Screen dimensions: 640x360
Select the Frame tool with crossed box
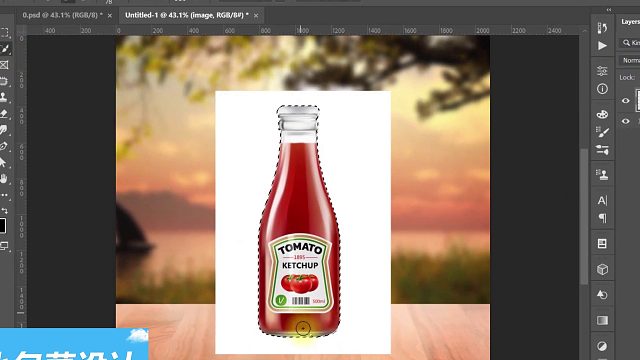click(4, 65)
